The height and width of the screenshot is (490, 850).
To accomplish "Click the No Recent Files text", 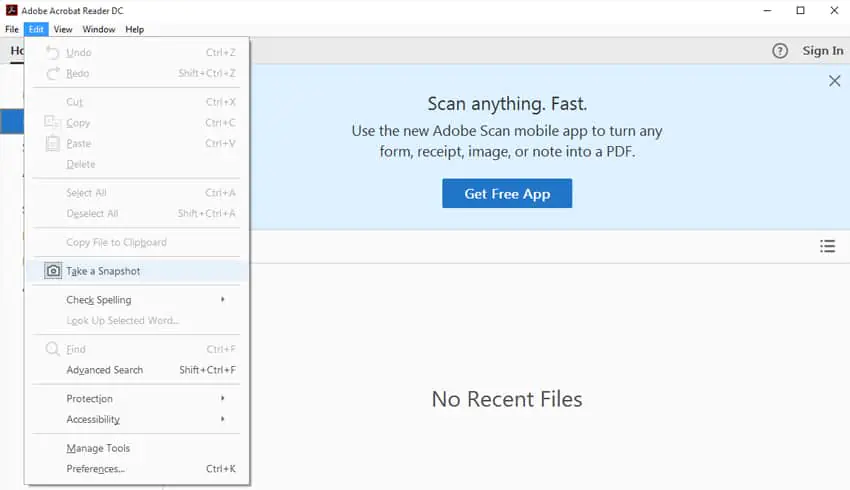I will (507, 399).
